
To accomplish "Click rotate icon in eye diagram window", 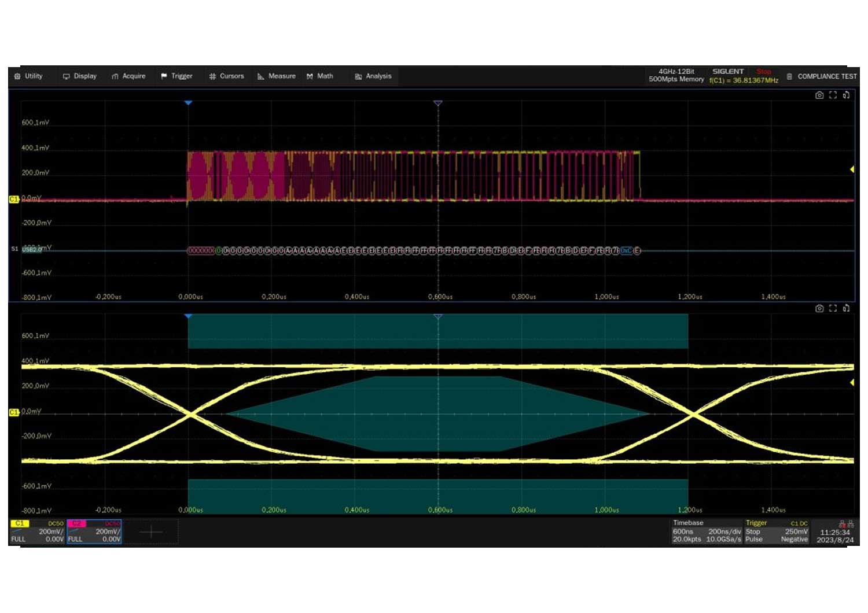I will click(846, 309).
